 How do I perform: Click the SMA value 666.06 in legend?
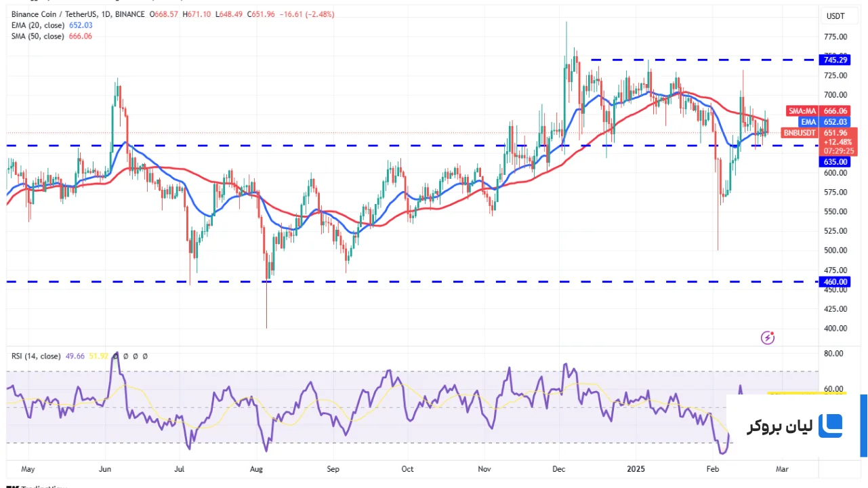pyautogui.click(x=80, y=36)
